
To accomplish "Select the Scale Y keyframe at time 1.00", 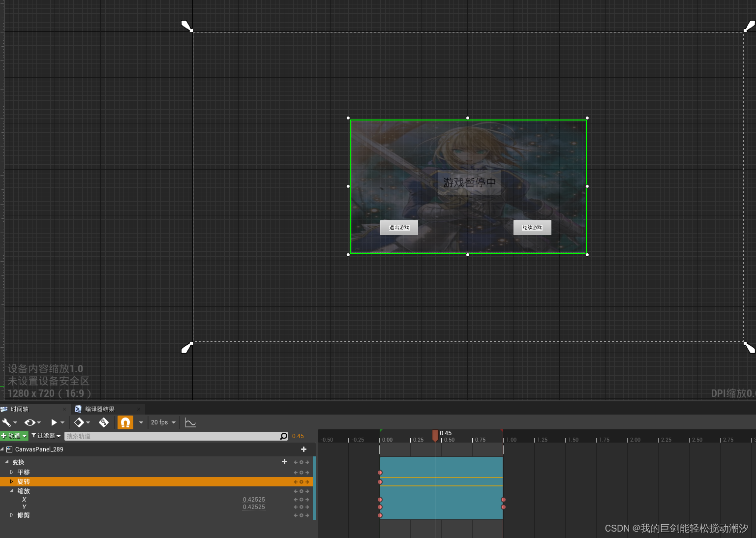I will pyautogui.click(x=503, y=507).
